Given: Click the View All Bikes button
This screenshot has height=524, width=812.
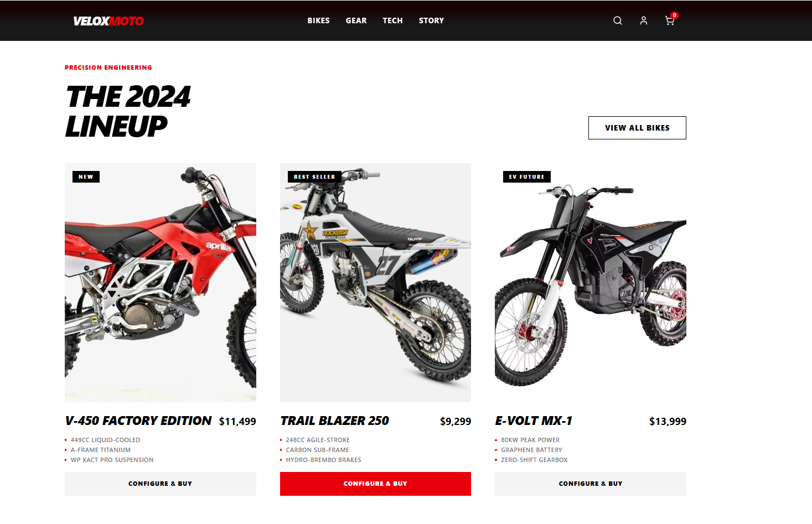Looking at the screenshot, I should coord(637,128).
